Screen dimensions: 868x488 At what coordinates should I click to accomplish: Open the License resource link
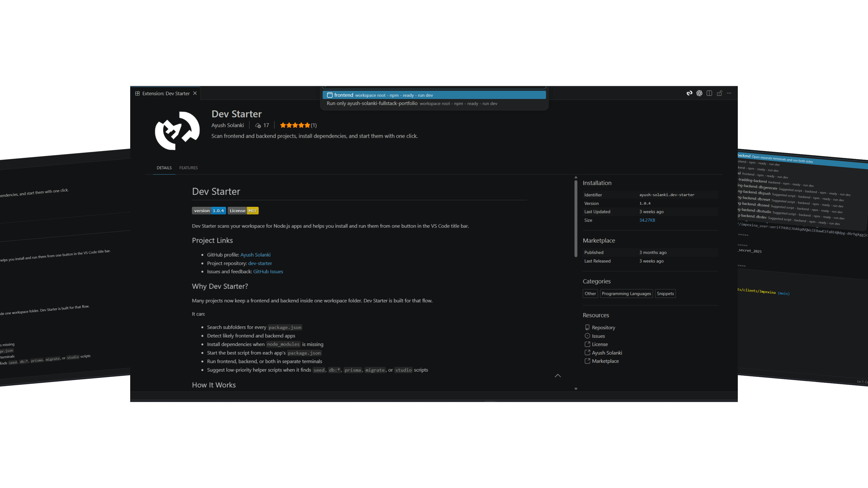(600, 345)
